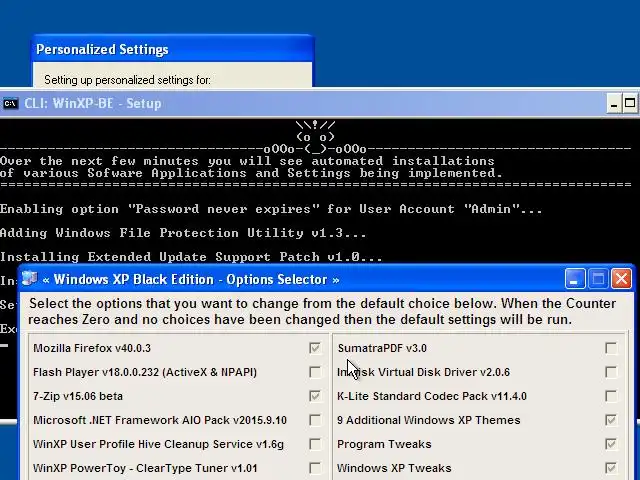Click the Flash Player v18.0.0.232 label
This screenshot has width=640, height=480.
[145, 372]
